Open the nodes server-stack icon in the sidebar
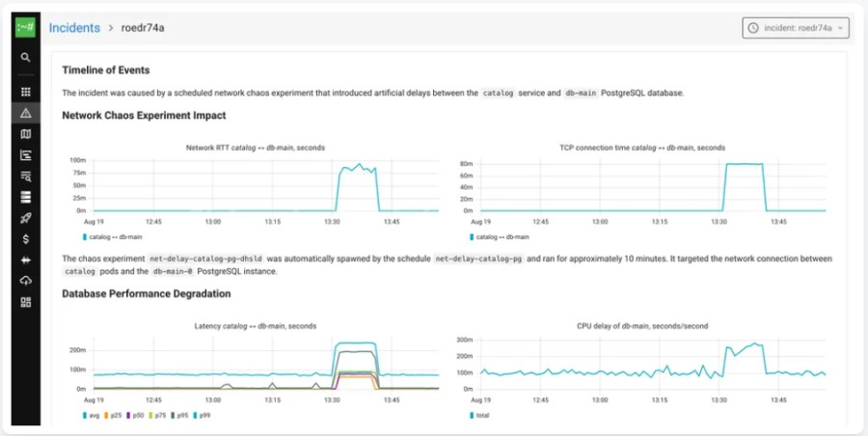This screenshot has height=436, width=868. pyautogui.click(x=25, y=197)
